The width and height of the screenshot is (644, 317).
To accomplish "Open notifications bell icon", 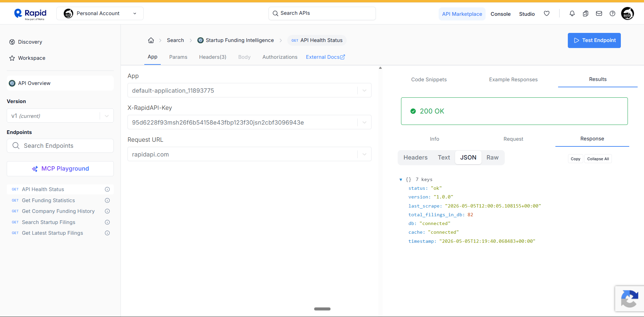I will pyautogui.click(x=572, y=13).
